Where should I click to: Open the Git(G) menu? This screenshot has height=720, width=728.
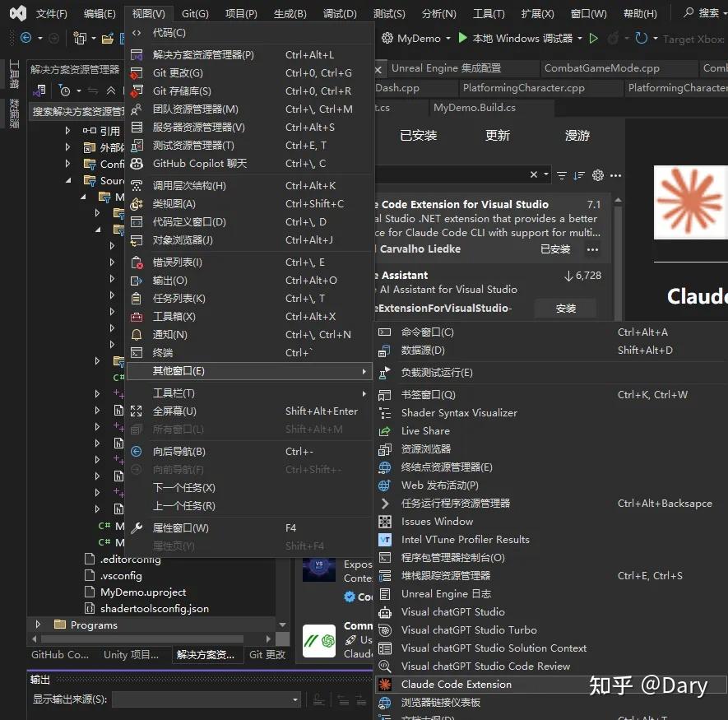(195, 14)
